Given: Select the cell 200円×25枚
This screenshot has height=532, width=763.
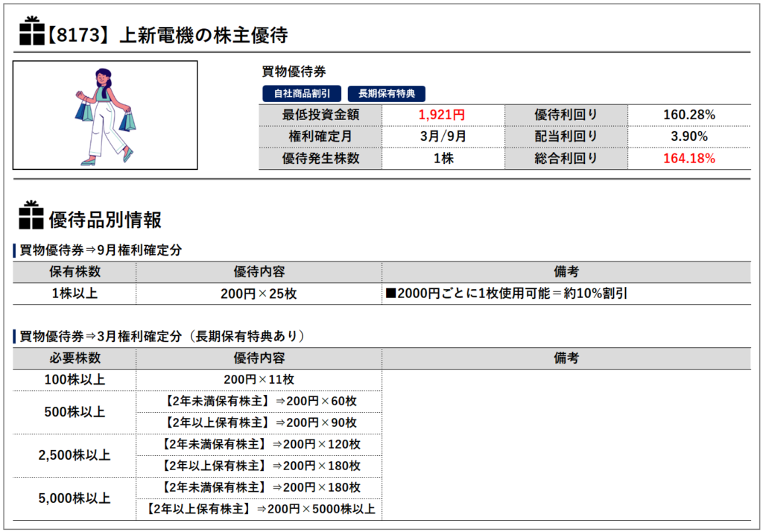Looking at the screenshot, I should tap(259, 294).
